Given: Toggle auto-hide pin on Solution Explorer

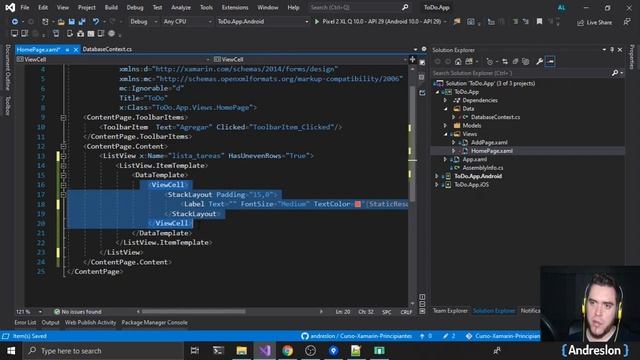Looking at the screenshot, I should click(612, 50).
